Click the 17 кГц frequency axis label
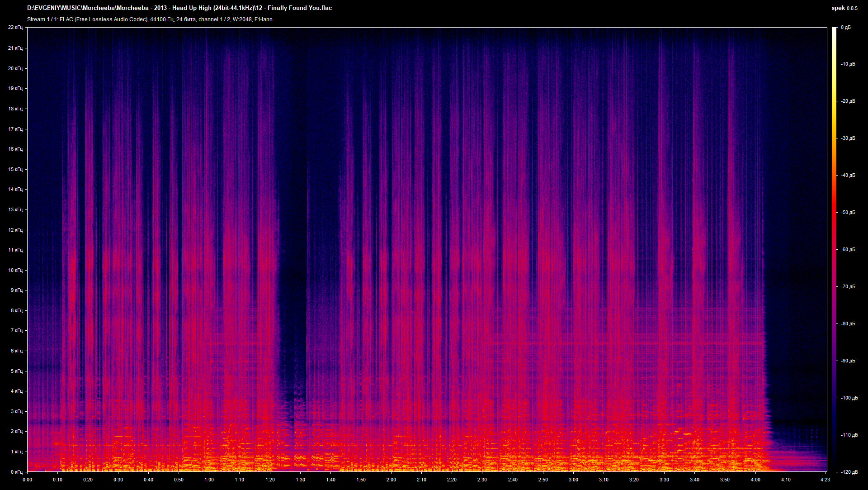This screenshot has width=868, height=490. tap(15, 129)
